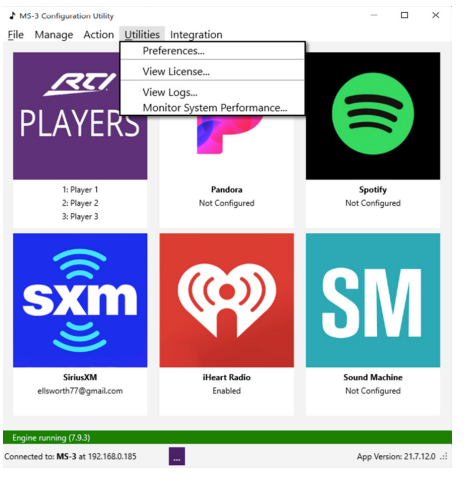This screenshot has width=466, height=479.
Task: Click the App Version 21.7.12.0 text
Action: pos(396,456)
